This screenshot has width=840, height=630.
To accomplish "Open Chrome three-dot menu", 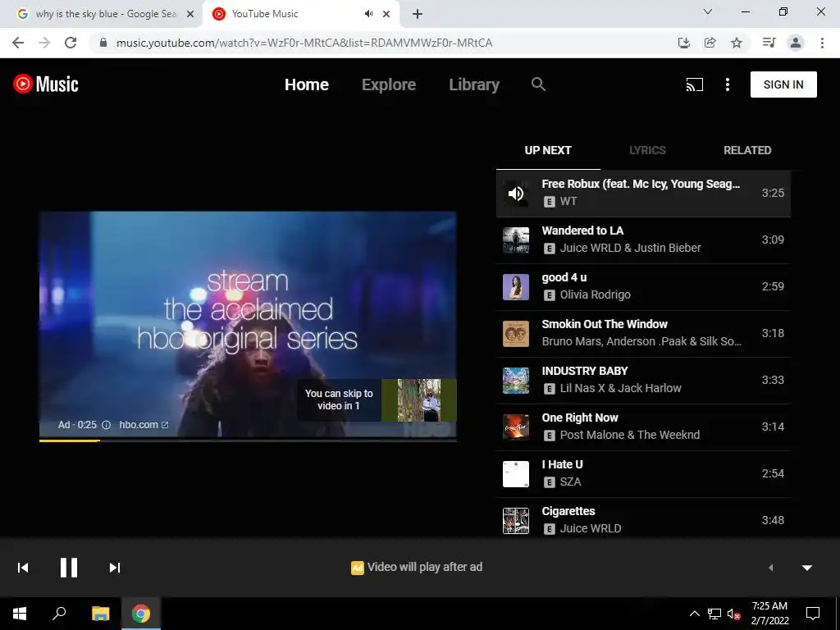I will (x=822, y=43).
